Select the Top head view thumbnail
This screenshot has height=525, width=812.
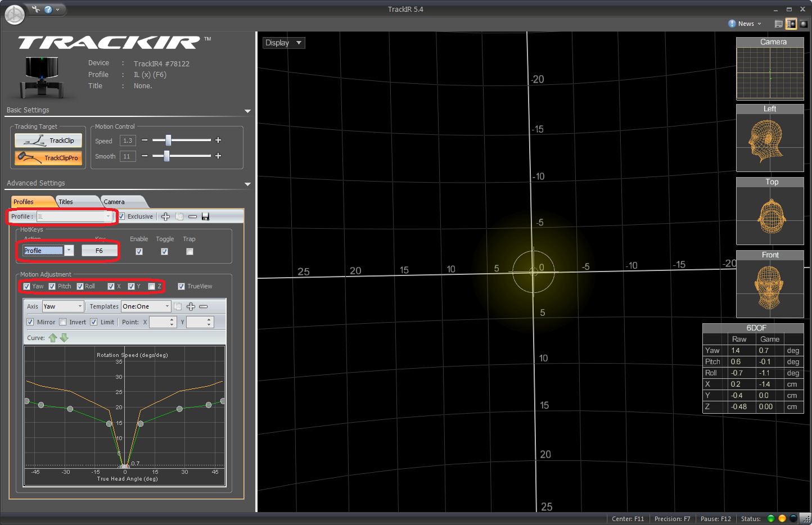tap(770, 211)
